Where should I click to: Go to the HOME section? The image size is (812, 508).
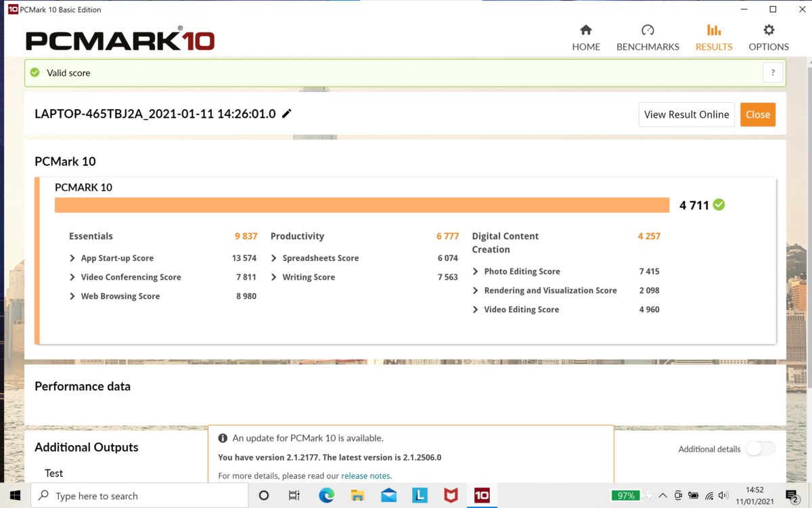click(x=586, y=38)
